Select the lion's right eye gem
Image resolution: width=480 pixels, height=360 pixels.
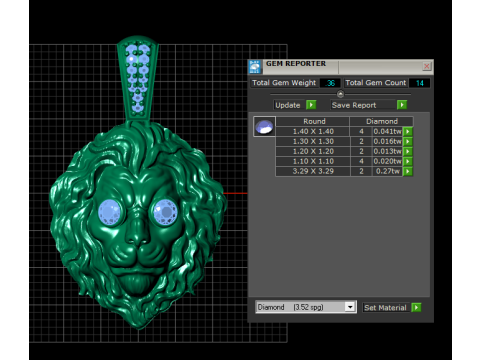tap(165, 212)
